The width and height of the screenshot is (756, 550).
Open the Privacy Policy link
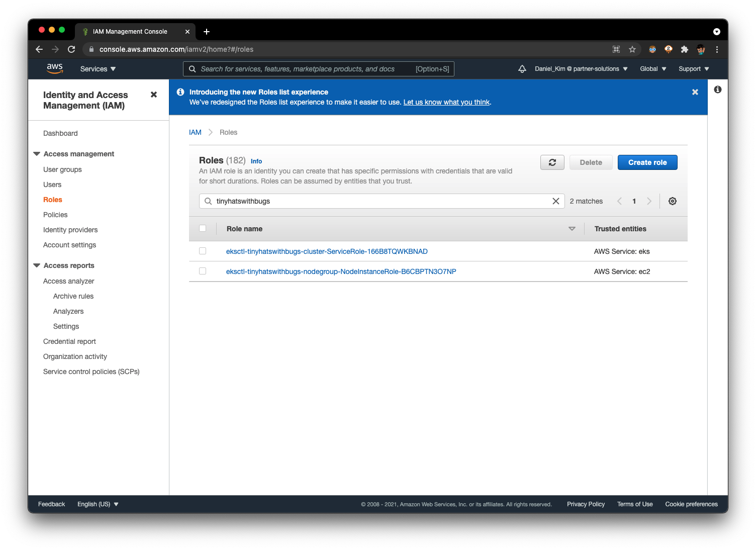pyautogui.click(x=586, y=504)
